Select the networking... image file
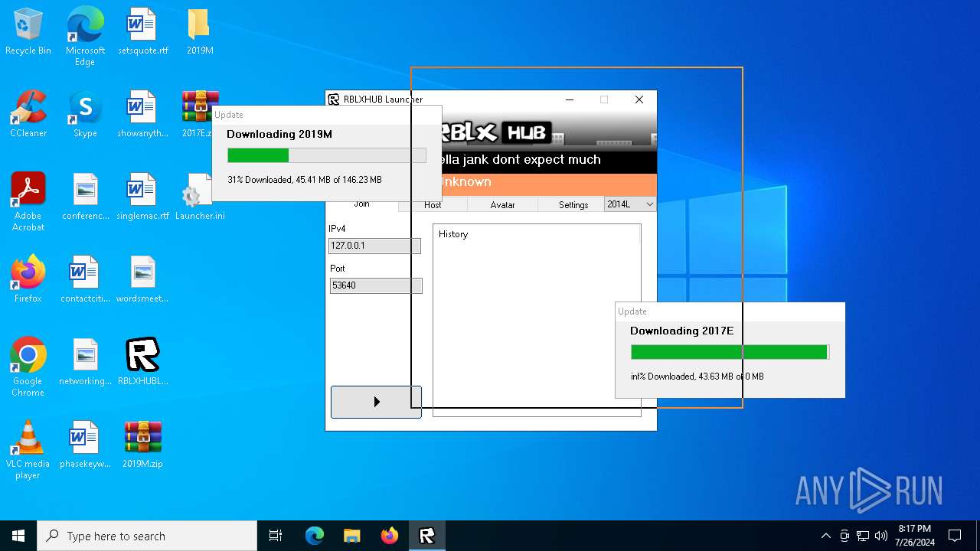The image size is (980, 551). pyautogui.click(x=85, y=363)
